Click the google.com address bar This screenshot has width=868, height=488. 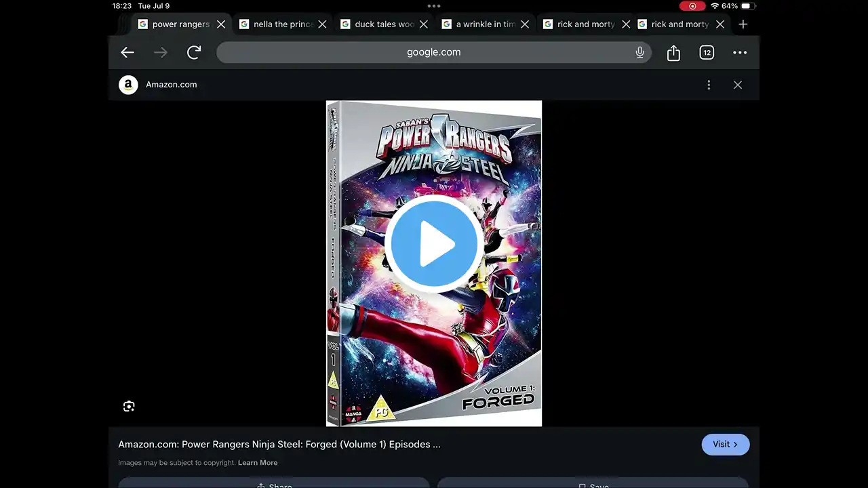click(434, 52)
